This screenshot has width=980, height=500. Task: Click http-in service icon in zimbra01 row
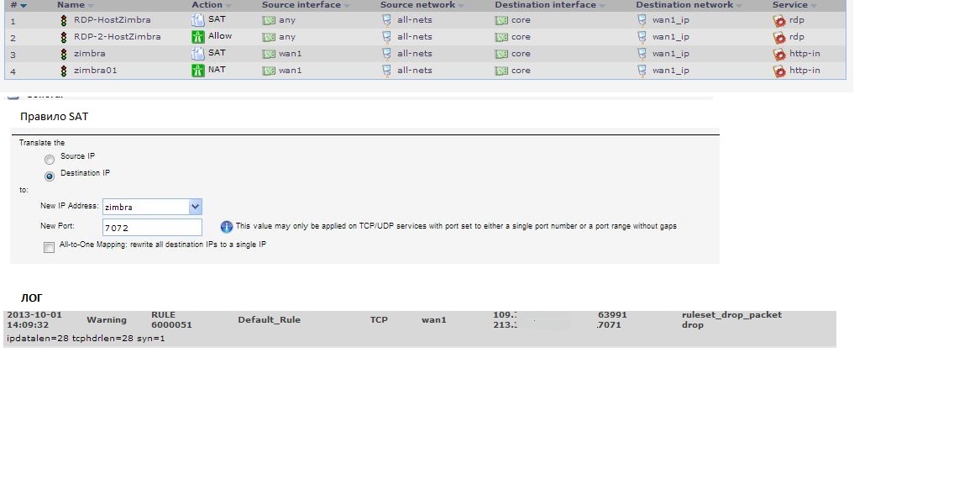point(778,71)
